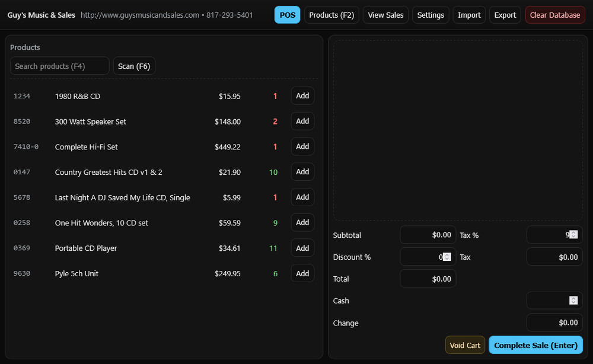
Task: Add the 300 Watt Speaker Set
Action: click(x=302, y=121)
